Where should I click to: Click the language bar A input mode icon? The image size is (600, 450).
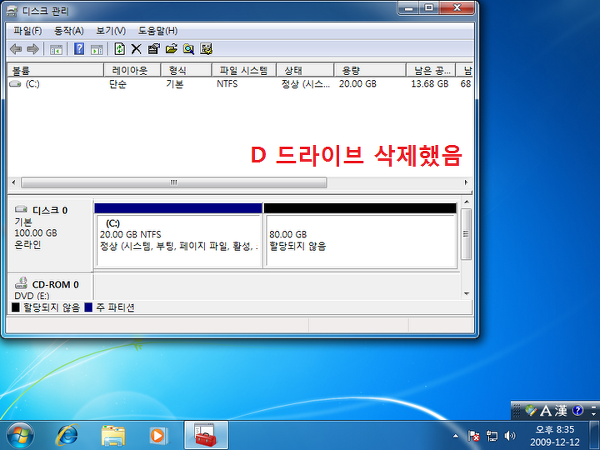pos(546,411)
